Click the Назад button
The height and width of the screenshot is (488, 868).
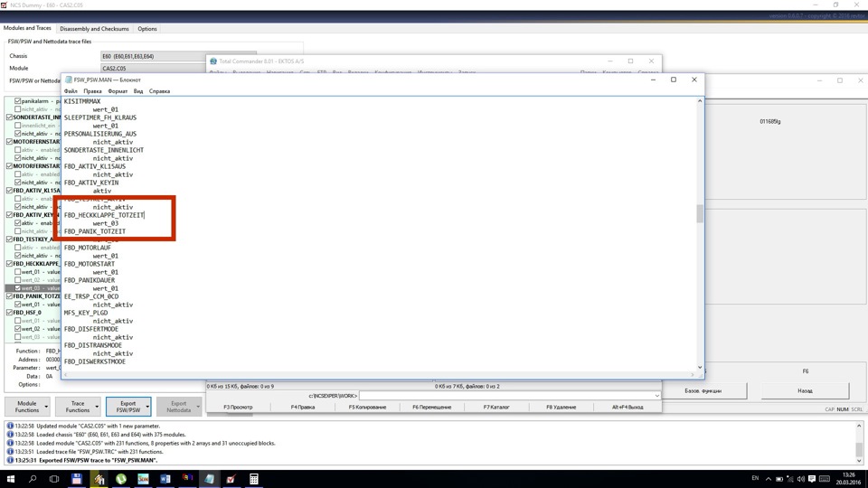(x=806, y=390)
